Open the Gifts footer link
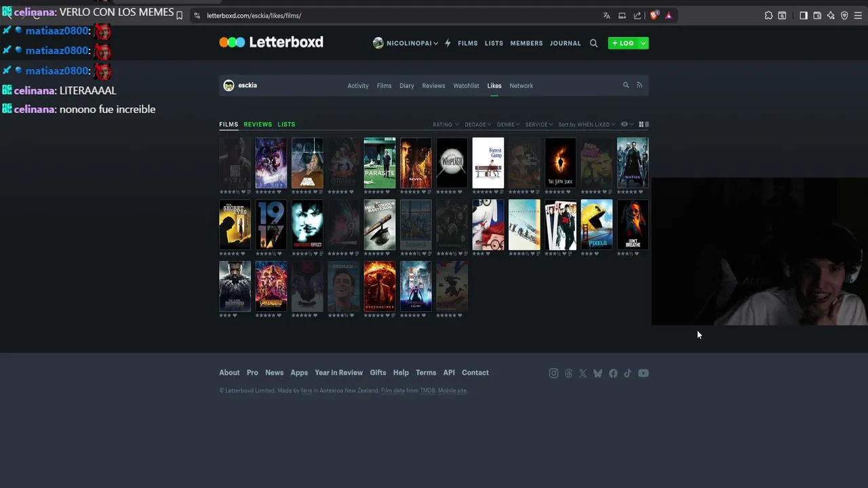The height and width of the screenshot is (488, 868). coord(378,373)
